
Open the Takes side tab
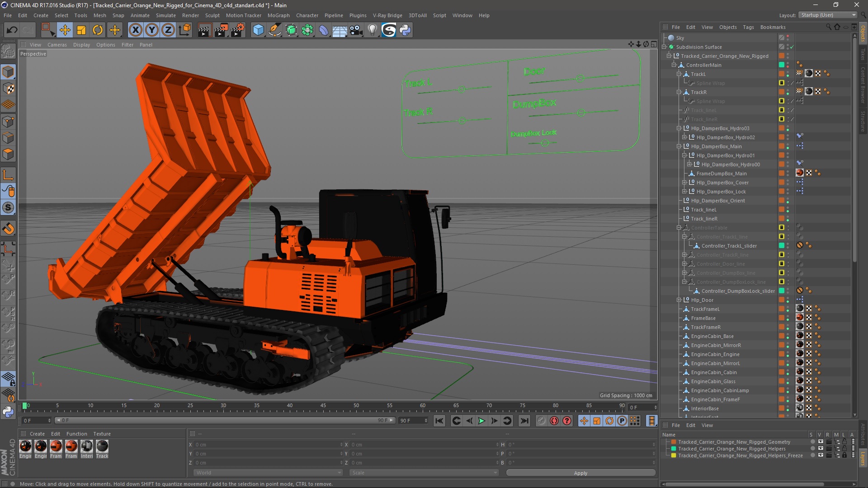(x=863, y=54)
